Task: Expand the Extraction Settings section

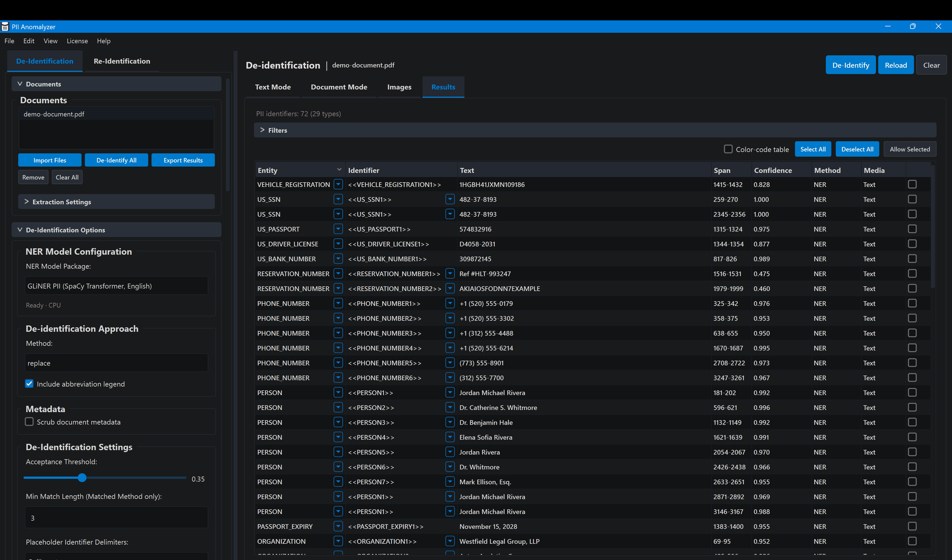Action: click(116, 202)
